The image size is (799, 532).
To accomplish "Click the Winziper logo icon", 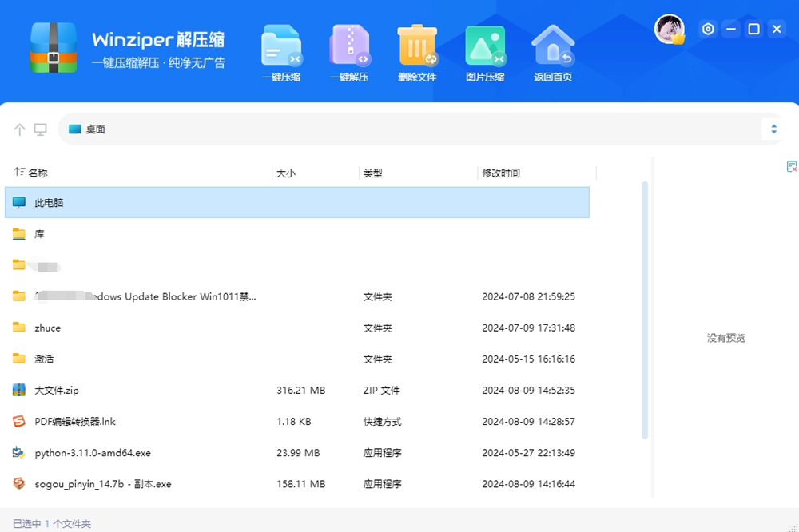I will click(53, 48).
